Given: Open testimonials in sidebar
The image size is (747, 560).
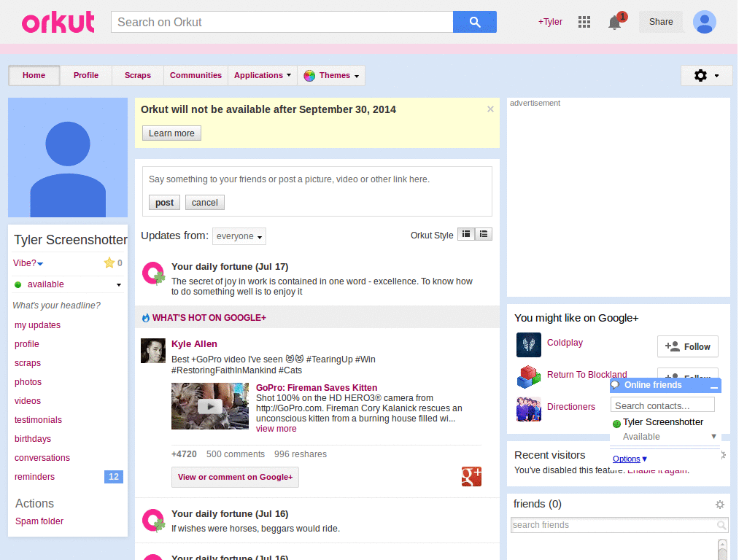Looking at the screenshot, I should coord(38,420).
